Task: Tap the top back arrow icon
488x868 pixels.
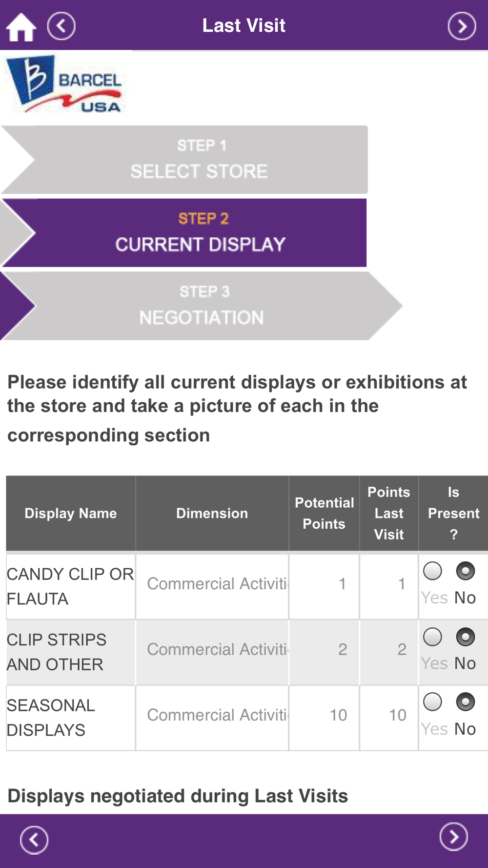Action: coord(61,26)
